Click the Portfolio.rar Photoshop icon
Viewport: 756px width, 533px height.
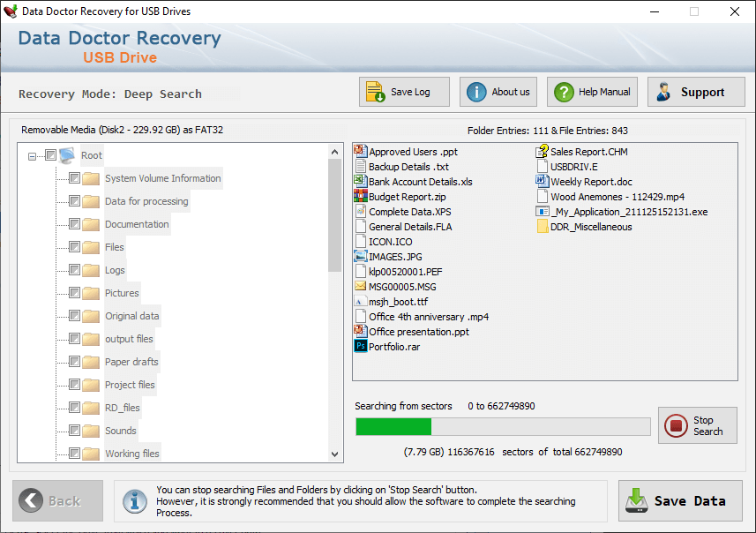(x=360, y=346)
